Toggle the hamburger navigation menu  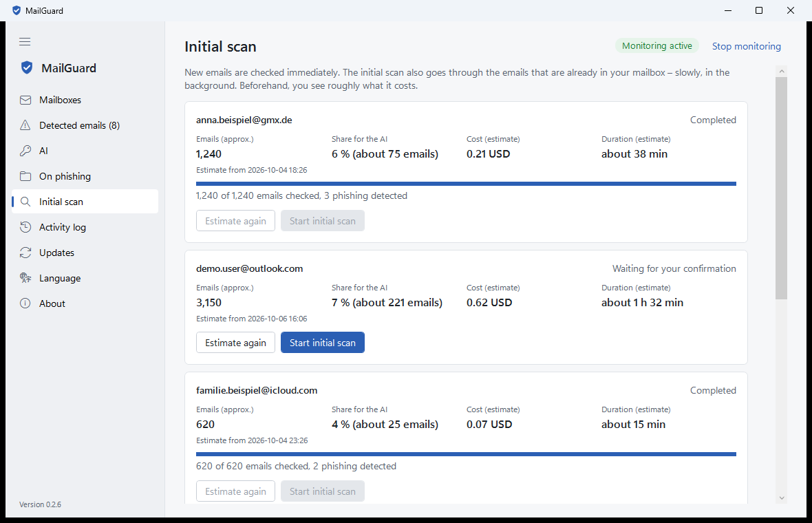(x=25, y=41)
